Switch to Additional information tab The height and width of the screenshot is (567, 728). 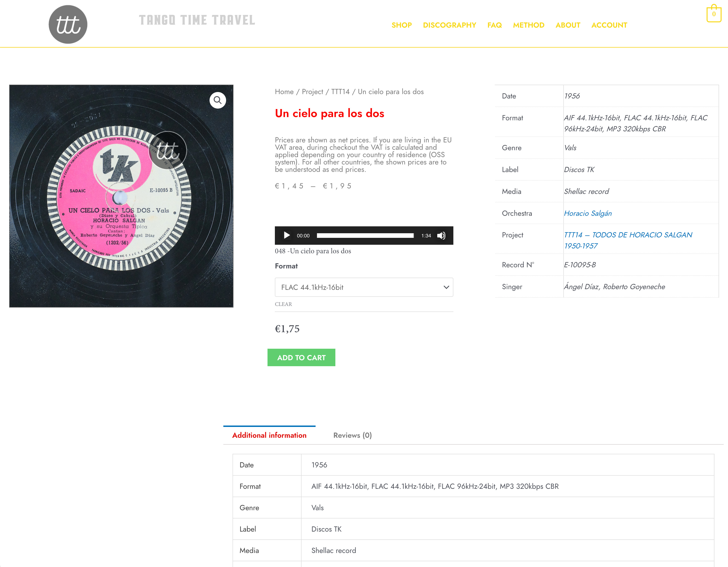tap(269, 435)
